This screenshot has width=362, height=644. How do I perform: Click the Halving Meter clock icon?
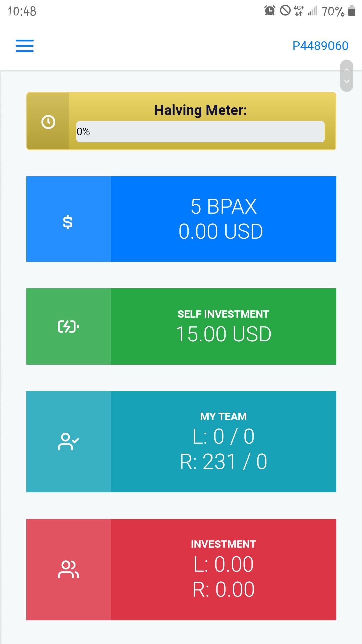point(48,122)
